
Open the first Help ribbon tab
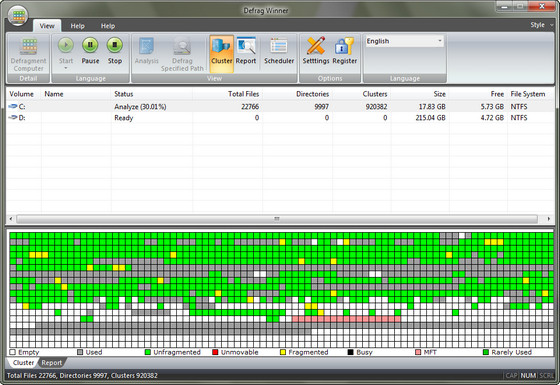click(x=78, y=26)
